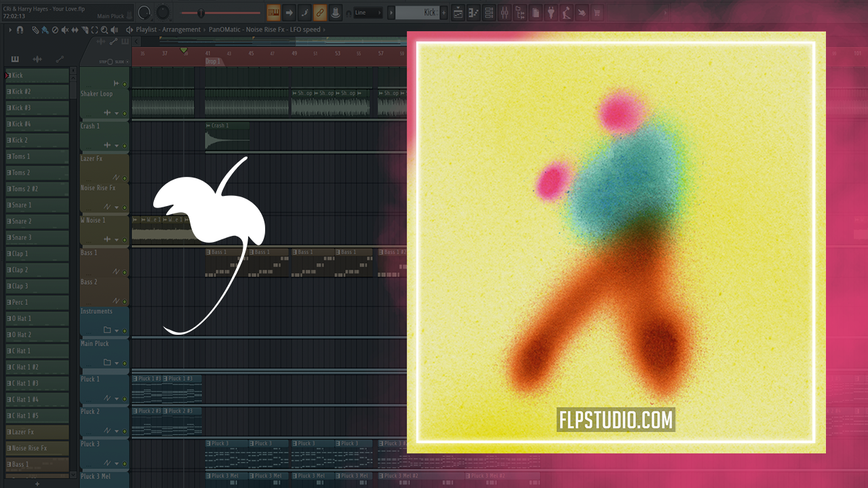The height and width of the screenshot is (488, 868).
Task: Click Playlist - Arrangement breadcrumb
Action: 168,30
